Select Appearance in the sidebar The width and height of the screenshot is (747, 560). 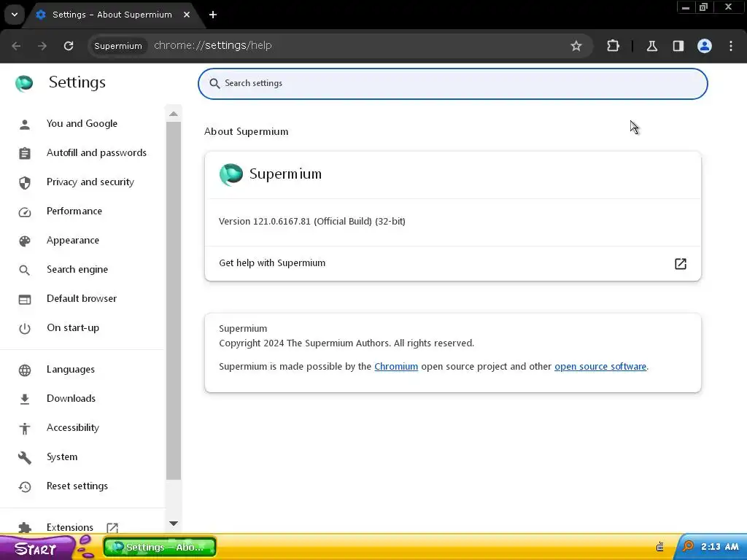coord(73,241)
